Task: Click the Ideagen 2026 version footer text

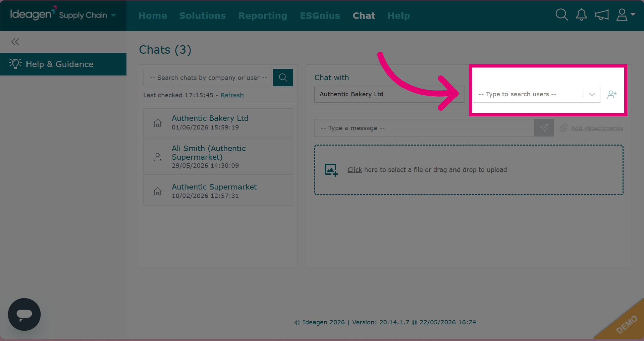Action: (x=385, y=322)
